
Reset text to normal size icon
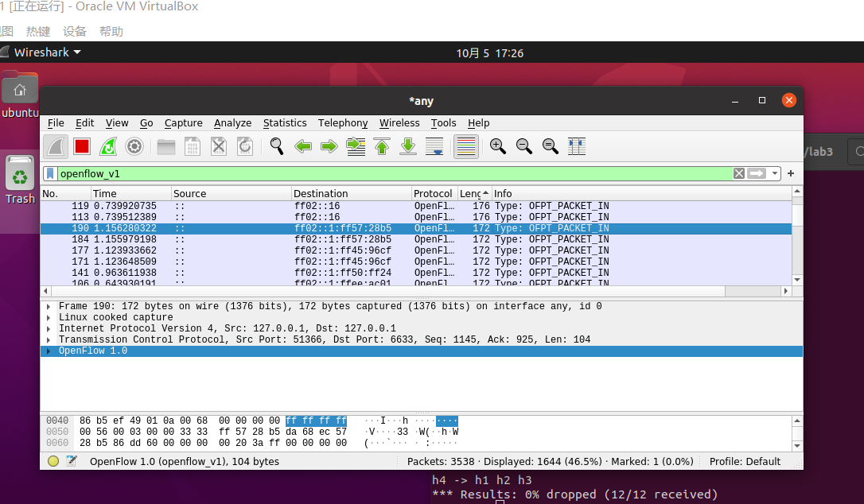(551, 146)
